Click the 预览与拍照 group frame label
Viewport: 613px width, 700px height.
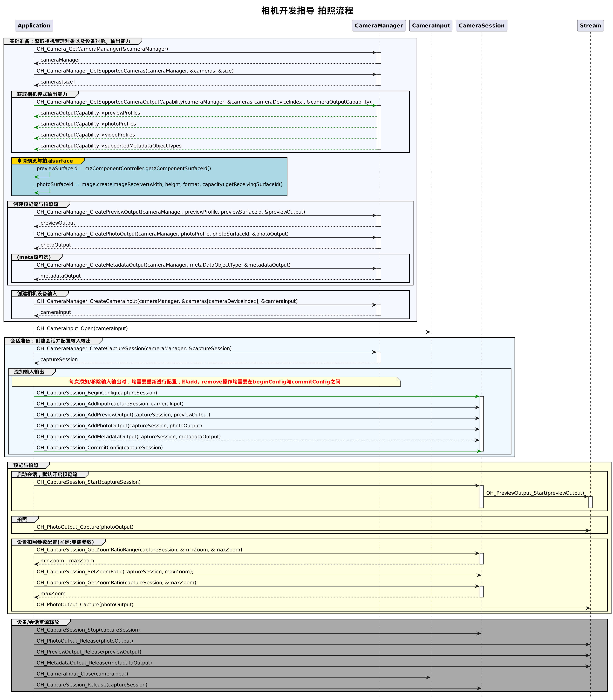[x=26, y=465]
